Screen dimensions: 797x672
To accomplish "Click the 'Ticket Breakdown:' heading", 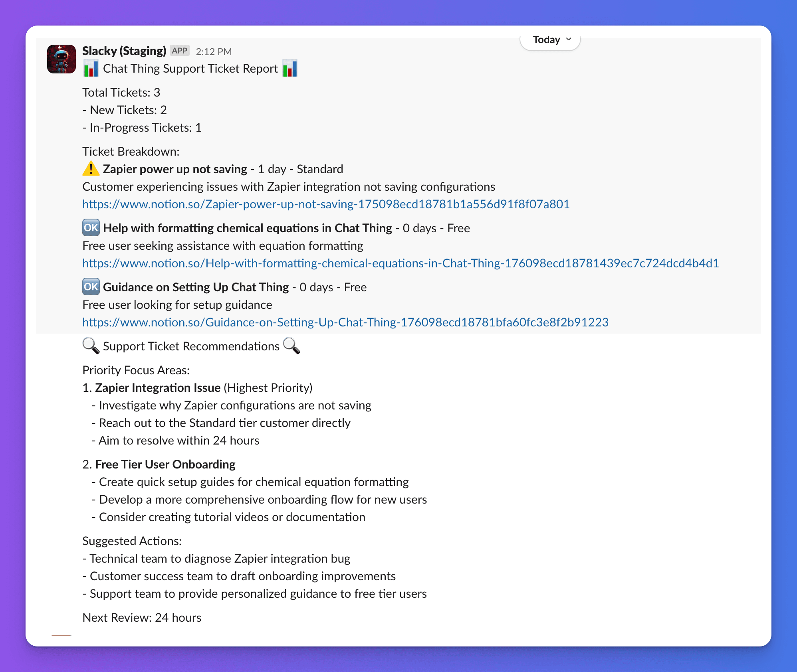I will coord(131,152).
